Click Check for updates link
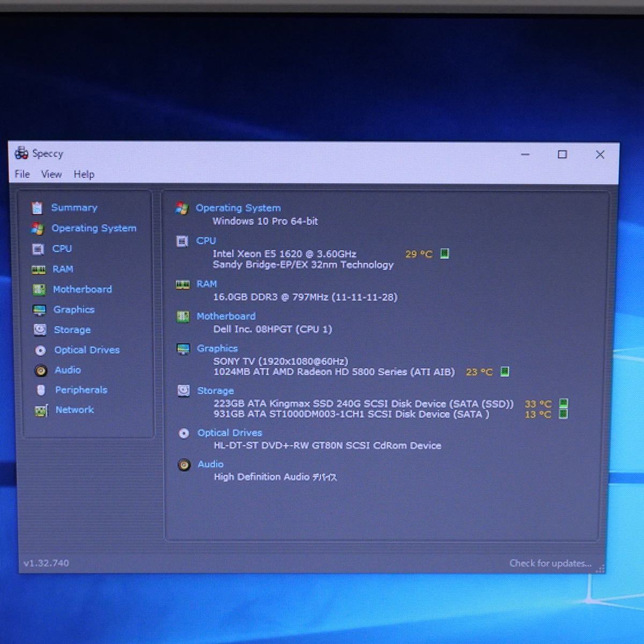 [551, 563]
